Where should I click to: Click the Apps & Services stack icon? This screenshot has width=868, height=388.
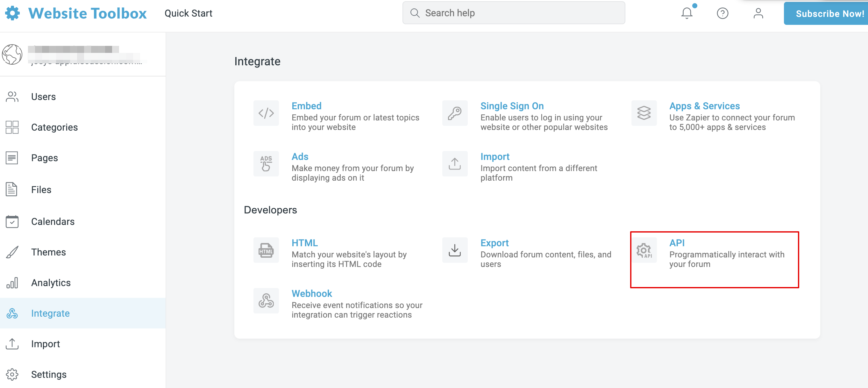(x=644, y=113)
